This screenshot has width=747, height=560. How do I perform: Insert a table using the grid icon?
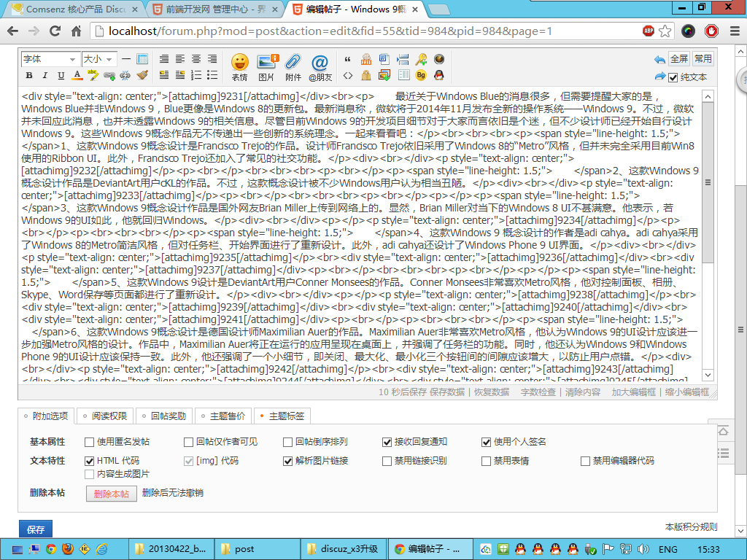(x=142, y=59)
